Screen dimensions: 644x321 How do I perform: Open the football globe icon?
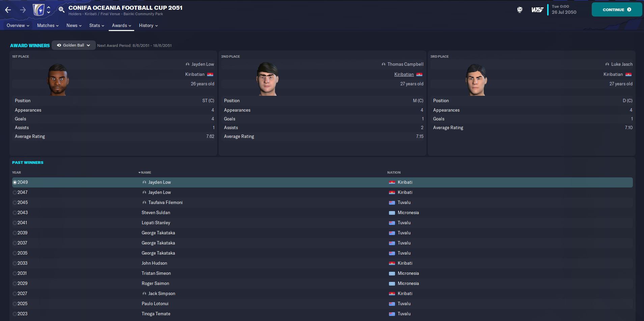(520, 10)
